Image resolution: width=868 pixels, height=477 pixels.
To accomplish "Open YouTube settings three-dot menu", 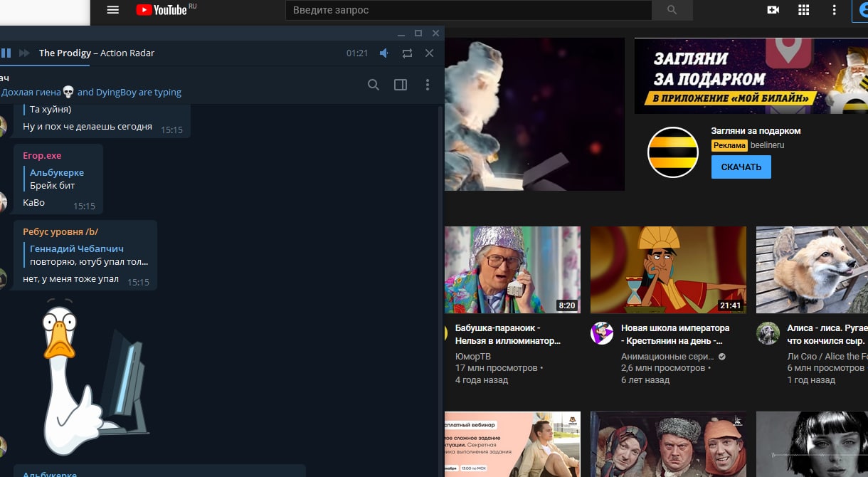I will [x=835, y=10].
